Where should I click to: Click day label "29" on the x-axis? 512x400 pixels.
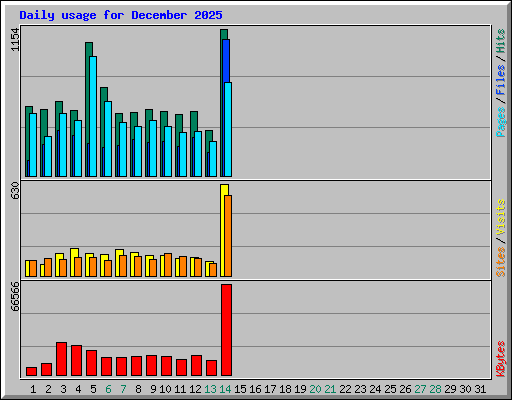pos(450,389)
